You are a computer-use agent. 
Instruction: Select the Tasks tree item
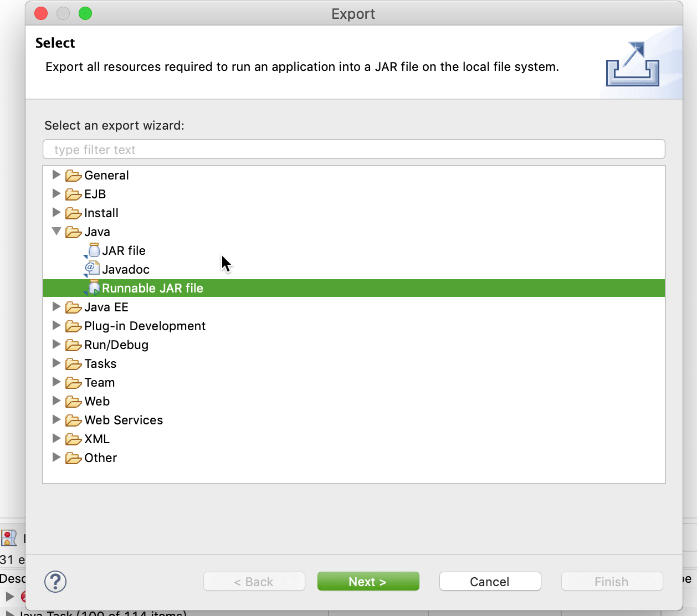(x=100, y=363)
